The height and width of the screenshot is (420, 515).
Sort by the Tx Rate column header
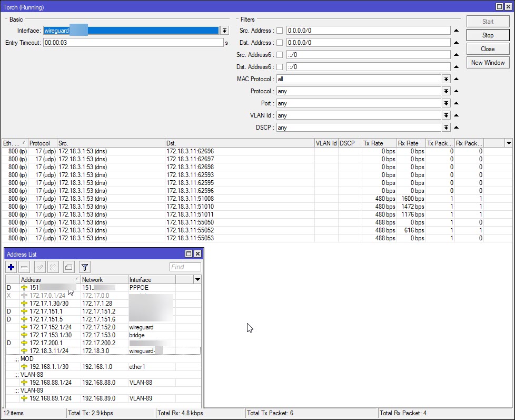pyautogui.click(x=379, y=143)
